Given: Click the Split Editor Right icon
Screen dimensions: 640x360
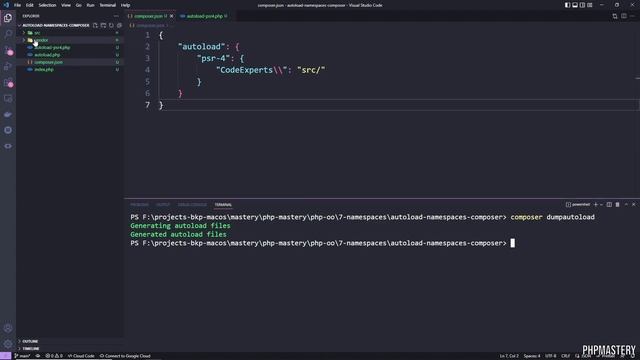Looking at the screenshot, I should pyautogui.click(x=624, y=16).
